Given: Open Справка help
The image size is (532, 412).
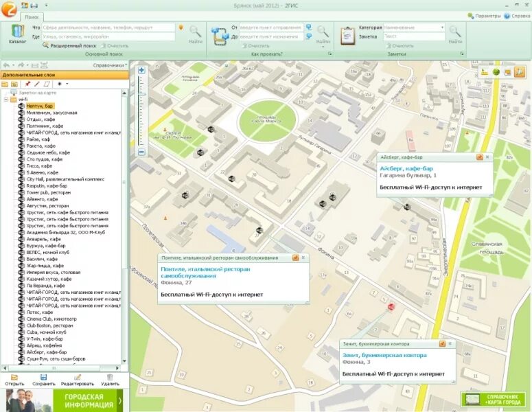Looking at the screenshot, I should [x=517, y=16].
